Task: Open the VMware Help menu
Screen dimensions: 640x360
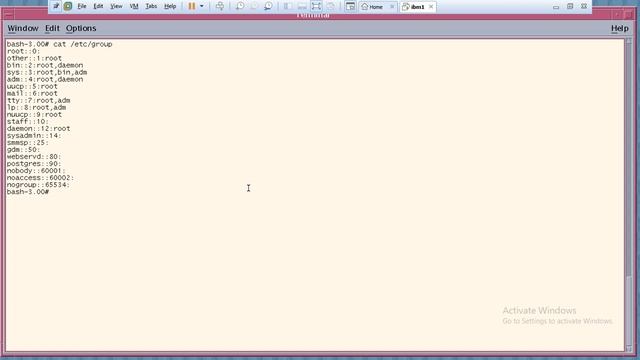Action: click(x=170, y=6)
